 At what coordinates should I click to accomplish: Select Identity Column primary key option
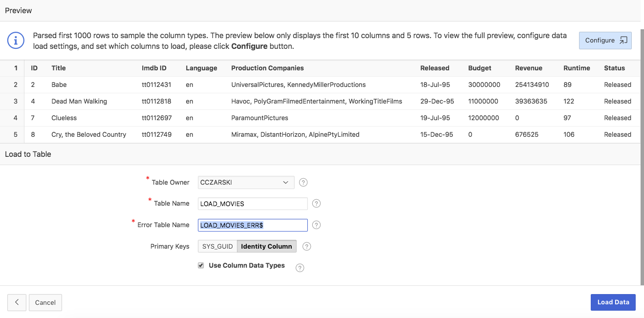point(266,247)
